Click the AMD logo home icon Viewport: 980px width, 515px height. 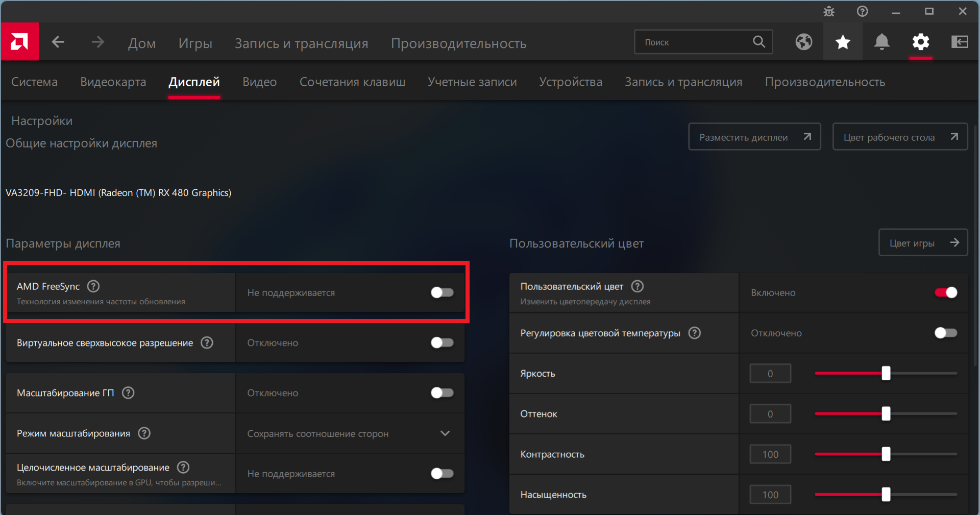19,41
